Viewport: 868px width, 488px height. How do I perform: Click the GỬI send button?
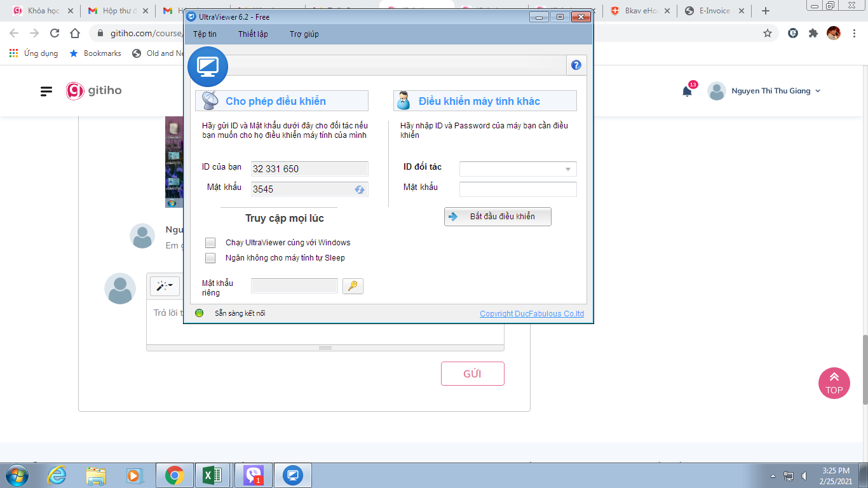click(473, 374)
